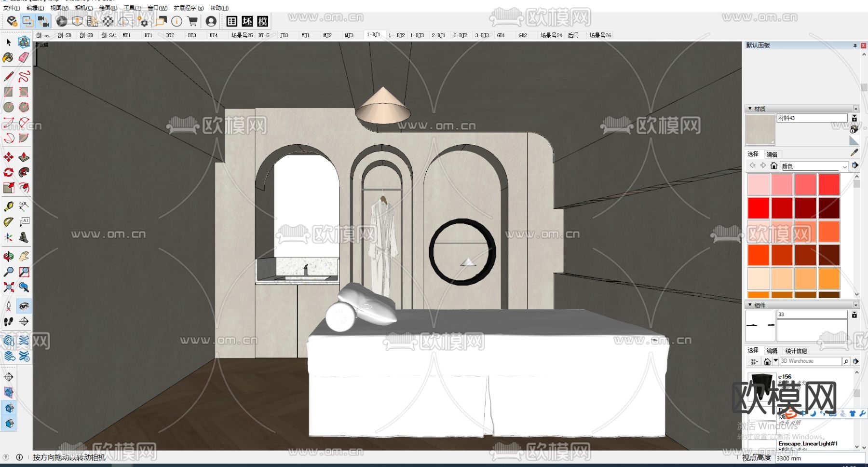
Task: Collapse the 组件 panel section
Action: pos(750,305)
